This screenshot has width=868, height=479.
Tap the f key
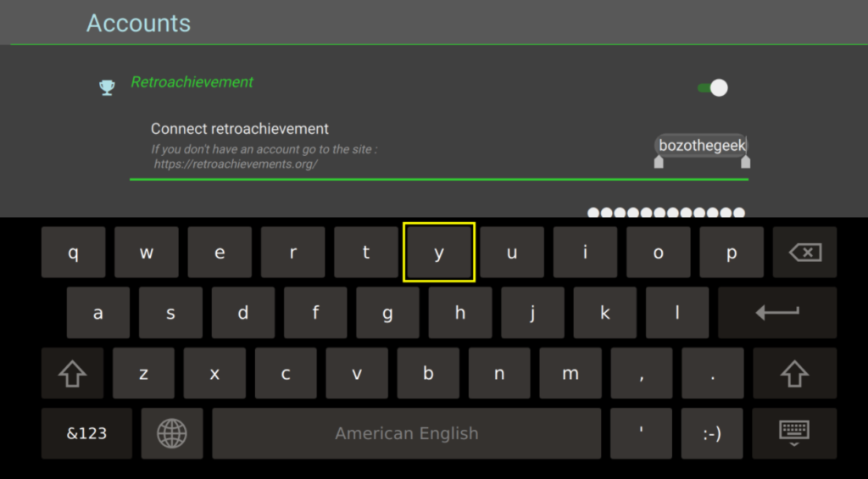click(315, 313)
